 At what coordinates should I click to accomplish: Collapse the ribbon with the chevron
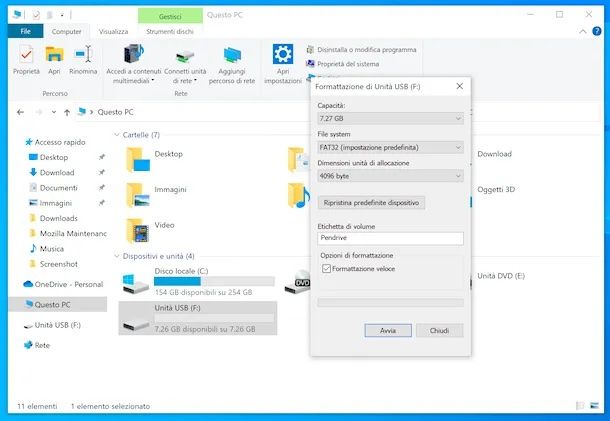[x=582, y=32]
